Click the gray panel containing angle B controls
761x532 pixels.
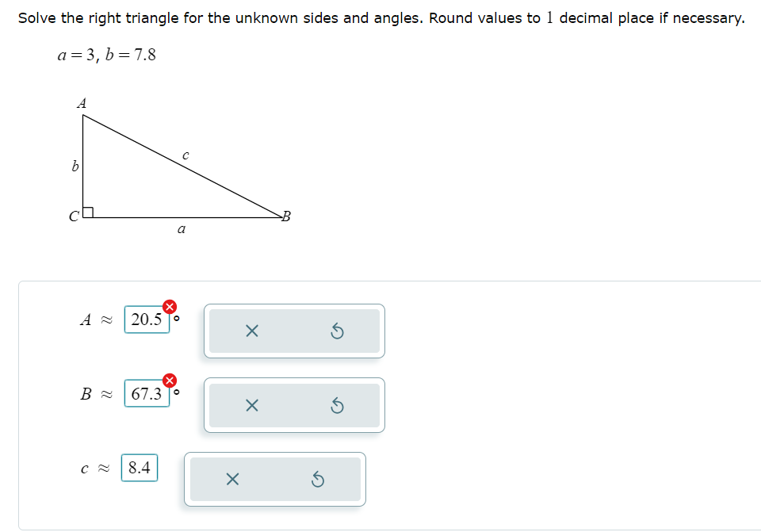tap(293, 405)
